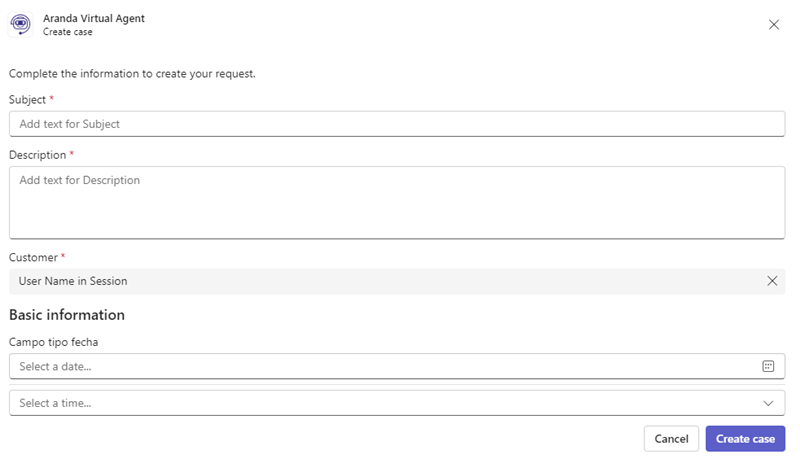
Task: Close the Create case dialog
Action: (773, 24)
